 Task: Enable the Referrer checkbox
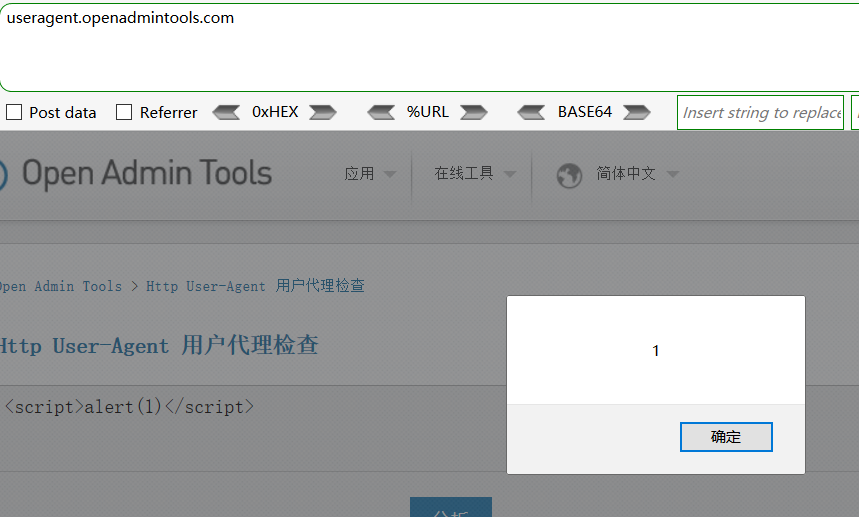[124, 112]
